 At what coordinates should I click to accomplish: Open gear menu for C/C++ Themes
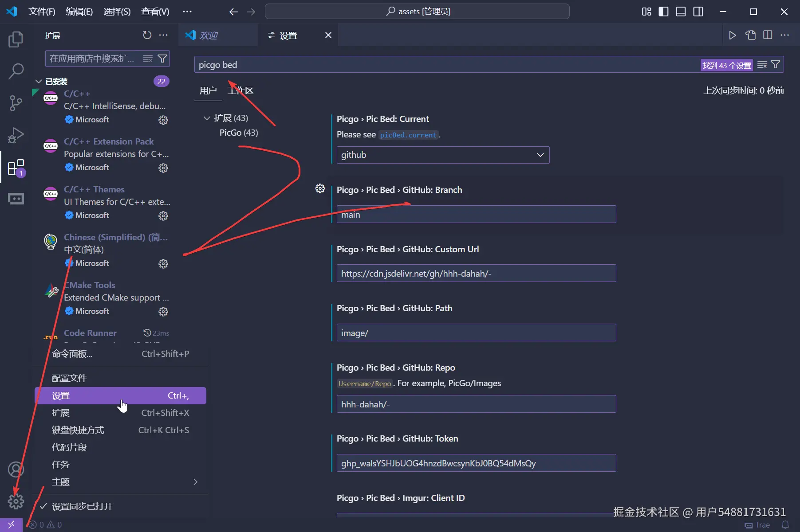click(163, 215)
